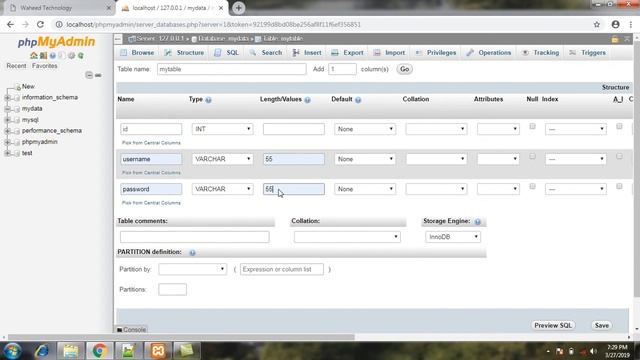
Task: Collapse all navigation tree icon
Action: pyautogui.click(x=89, y=75)
